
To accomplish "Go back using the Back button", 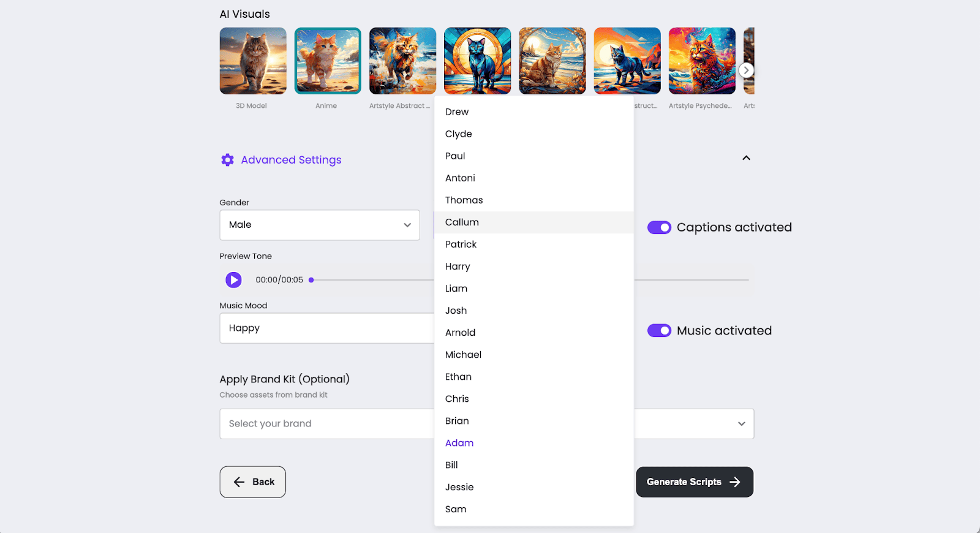I will pos(253,482).
